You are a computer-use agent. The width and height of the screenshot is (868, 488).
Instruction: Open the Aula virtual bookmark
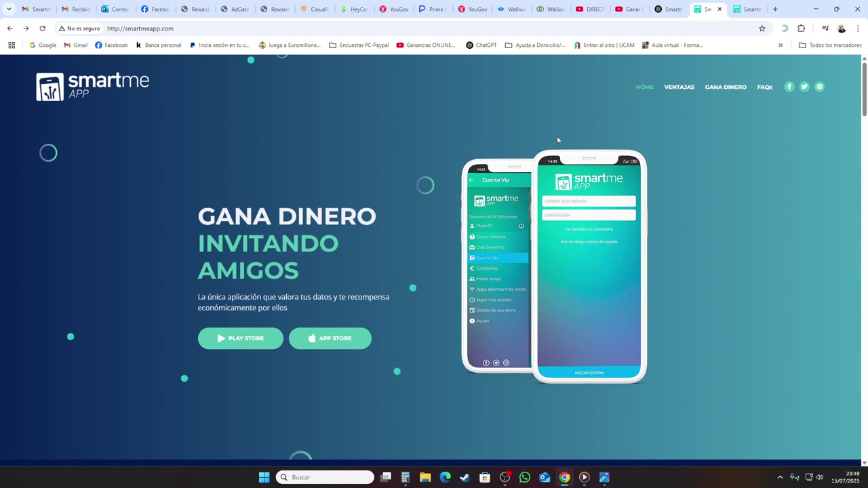point(671,45)
